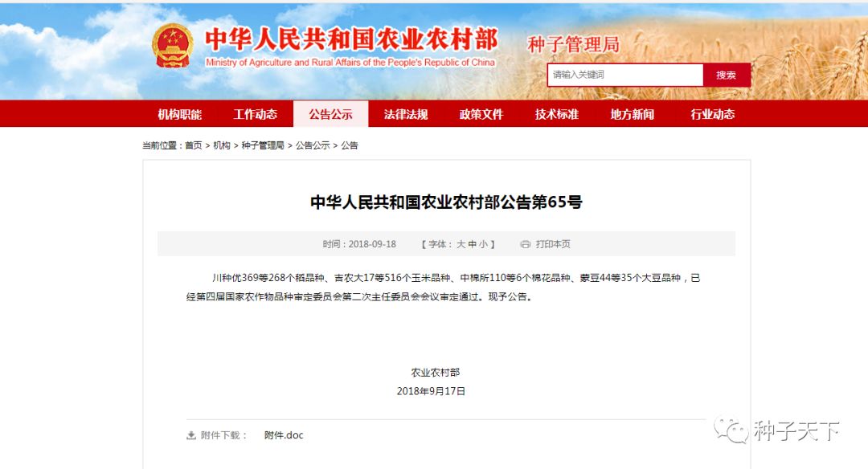
Task: Open the 地方新闻 menu item
Action: coord(633,115)
